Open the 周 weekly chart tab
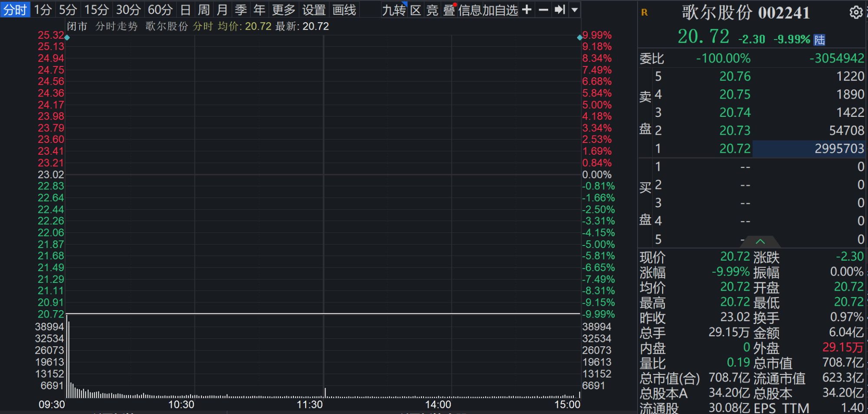The width and height of the screenshot is (868, 414). pyautogui.click(x=204, y=10)
